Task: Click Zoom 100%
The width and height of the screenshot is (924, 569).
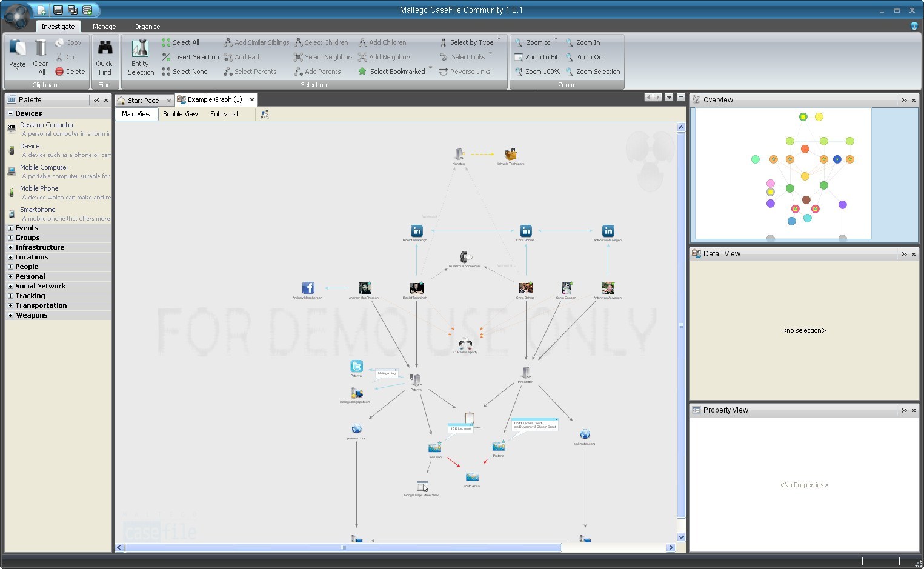Action: 537,72
